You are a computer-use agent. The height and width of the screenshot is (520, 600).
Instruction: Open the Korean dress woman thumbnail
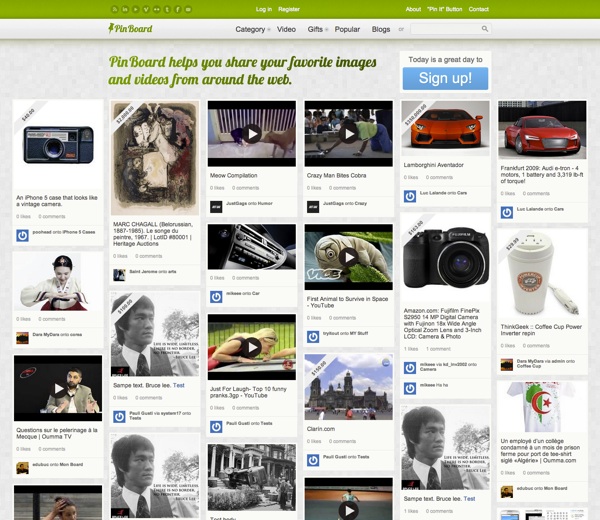pos(58,282)
